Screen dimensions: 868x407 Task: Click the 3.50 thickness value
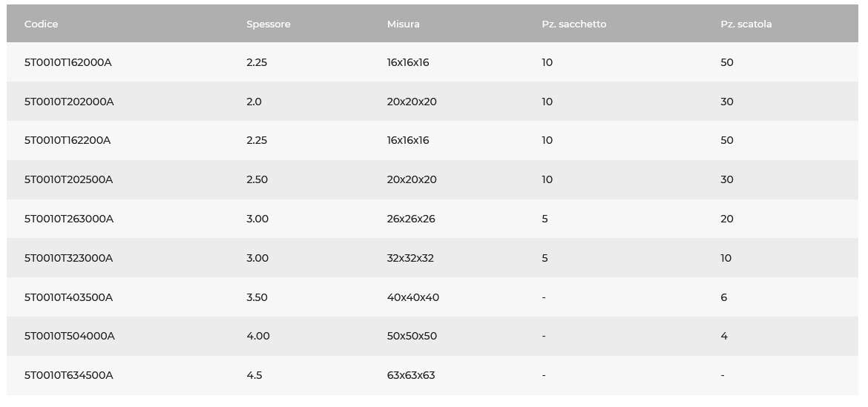[x=257, y=297]
